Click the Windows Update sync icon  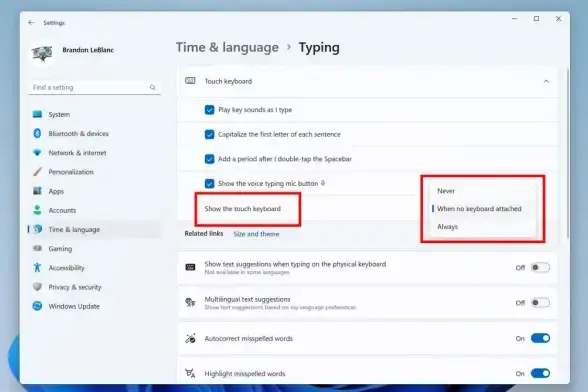[x=37, y=306]
